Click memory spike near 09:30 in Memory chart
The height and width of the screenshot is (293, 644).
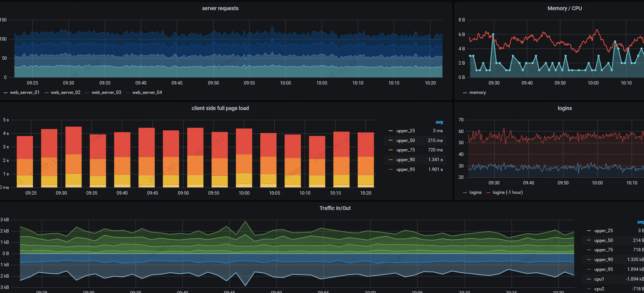(493, 35)
